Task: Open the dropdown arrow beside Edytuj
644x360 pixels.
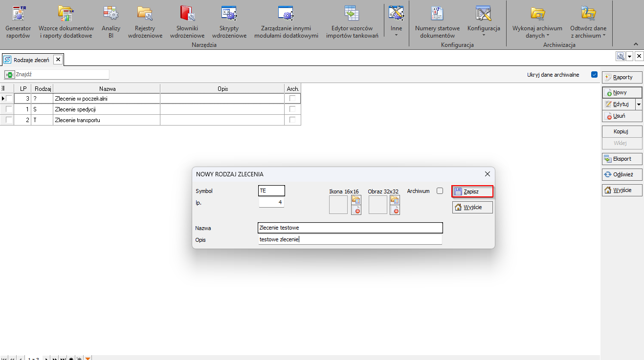Action: click(638, 104)
